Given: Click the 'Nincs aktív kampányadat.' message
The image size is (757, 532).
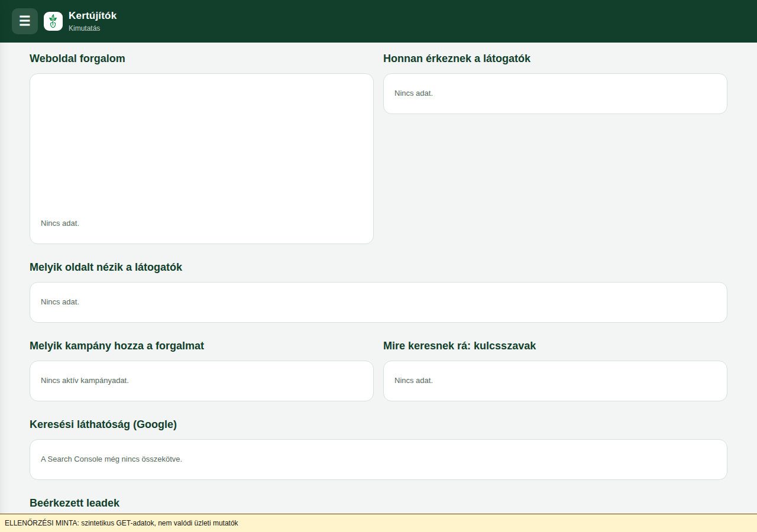Looking at the screenshot, I should pos(85,381).
